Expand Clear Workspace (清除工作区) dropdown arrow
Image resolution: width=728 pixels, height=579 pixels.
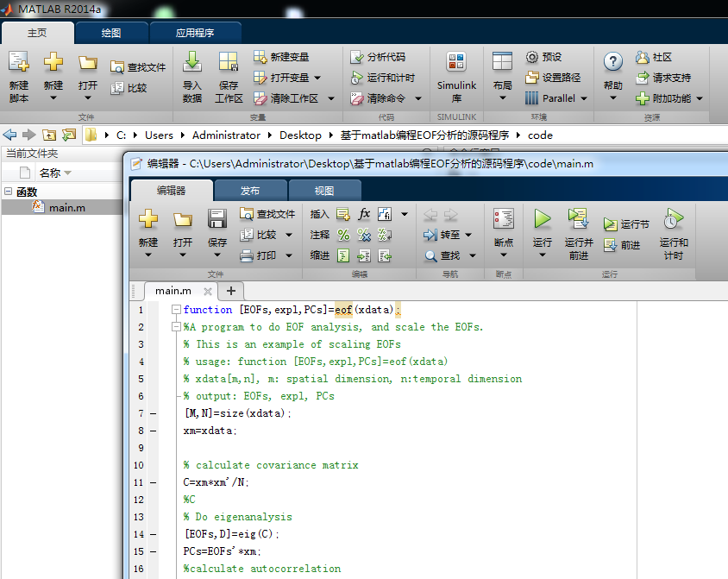coord(331,98)
